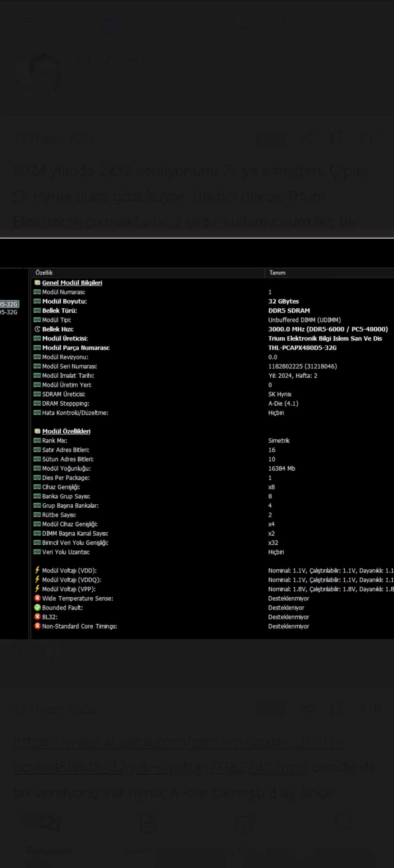Click the share icon on post #17
The image size is (394, 868).
[307, 138]
